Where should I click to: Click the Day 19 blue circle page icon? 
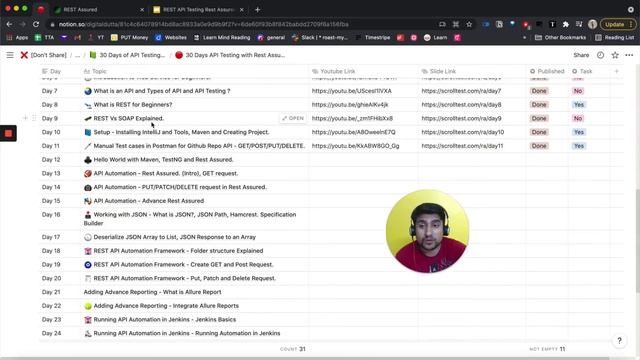pyautogui.click(x=88, y=265)
